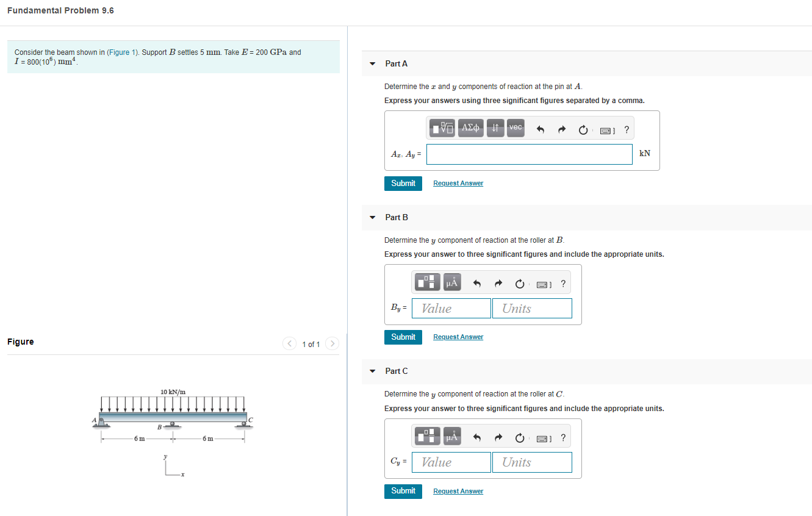Show keyboard shortcuts for Part A

[x=608, y=129]
